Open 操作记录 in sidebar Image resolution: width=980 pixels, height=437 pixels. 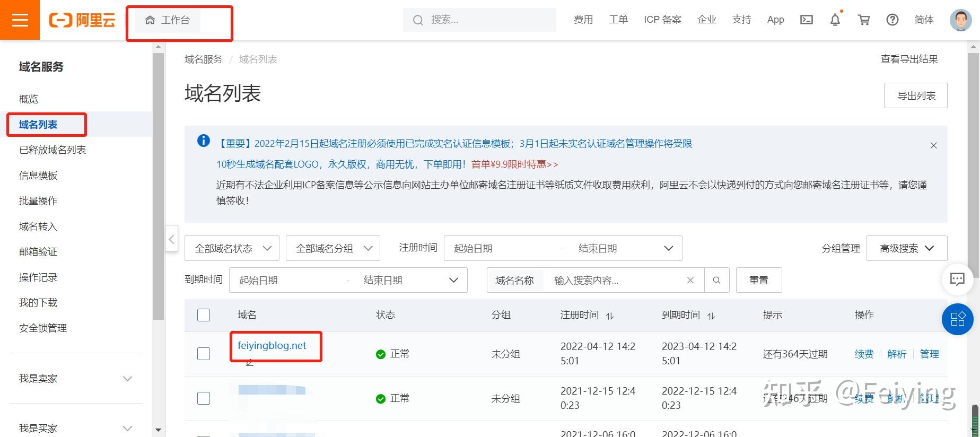click(38, 277)
